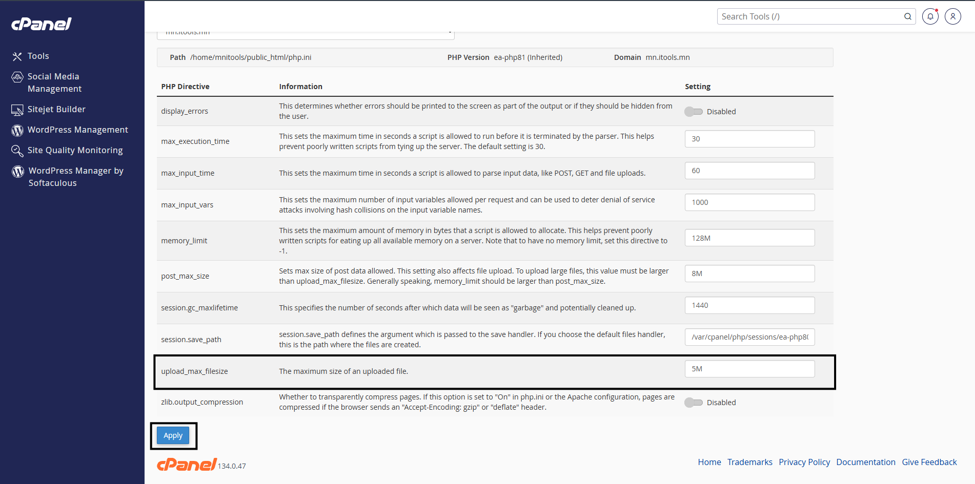Open Social Media Management icon
975x484 pixels.
coord(17,77)
